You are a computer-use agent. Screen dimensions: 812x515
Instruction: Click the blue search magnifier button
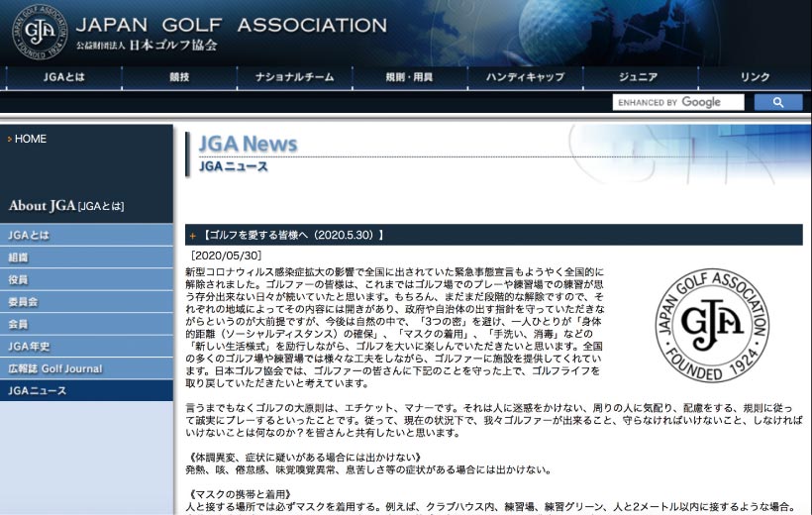(x=777, y=102)
